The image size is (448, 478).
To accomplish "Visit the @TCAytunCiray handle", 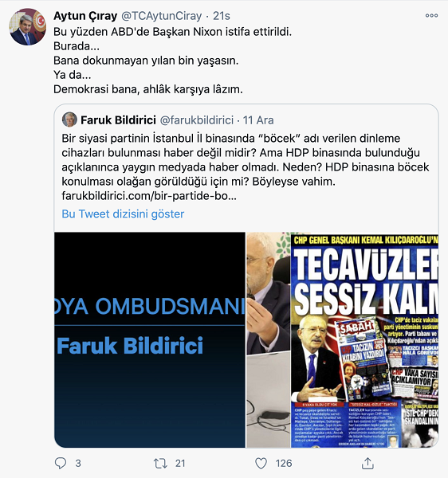I will [162, 16].
